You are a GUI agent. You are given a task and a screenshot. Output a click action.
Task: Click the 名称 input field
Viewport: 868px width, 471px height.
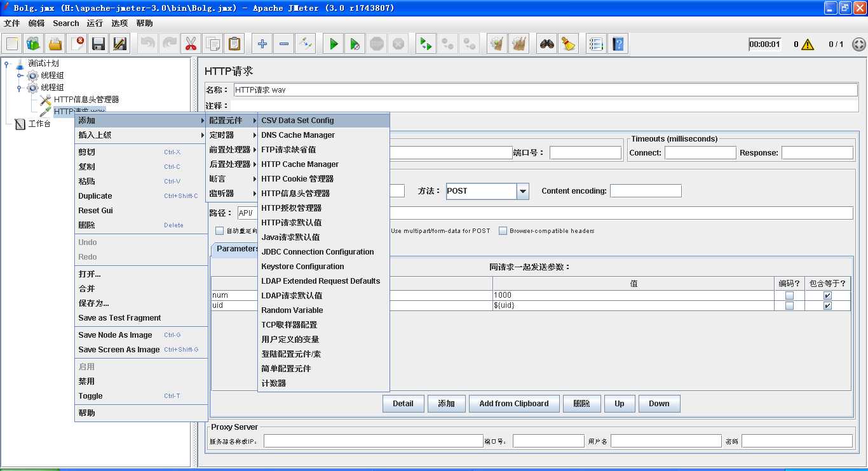pyautogui.click(x=546, y=90)
